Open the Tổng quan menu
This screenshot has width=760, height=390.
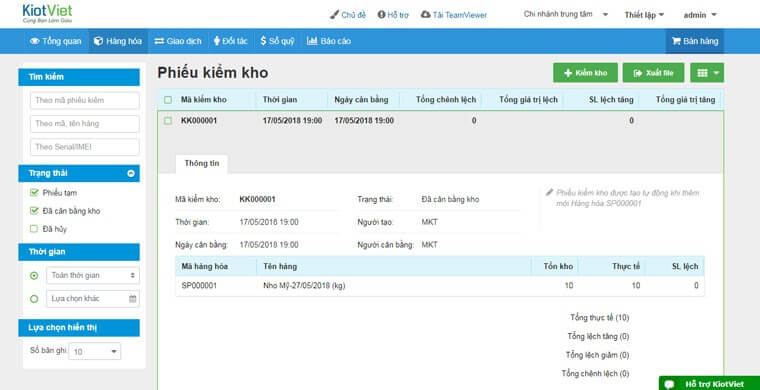[55, 41]
